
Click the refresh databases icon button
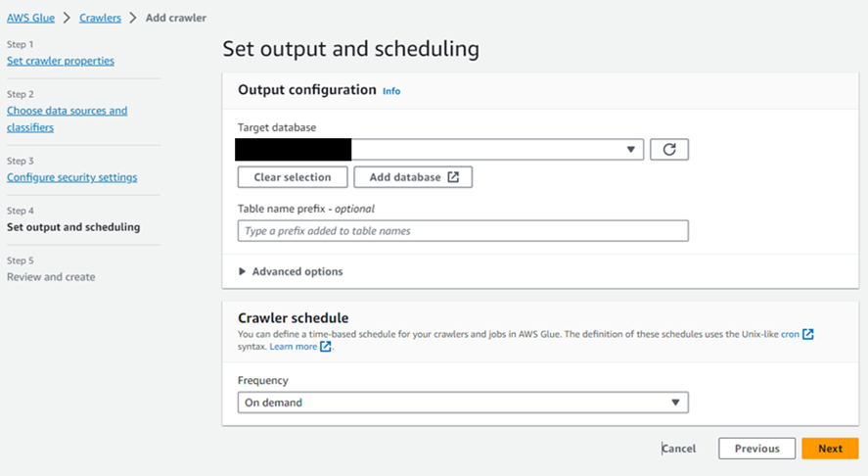click(669, 149)
